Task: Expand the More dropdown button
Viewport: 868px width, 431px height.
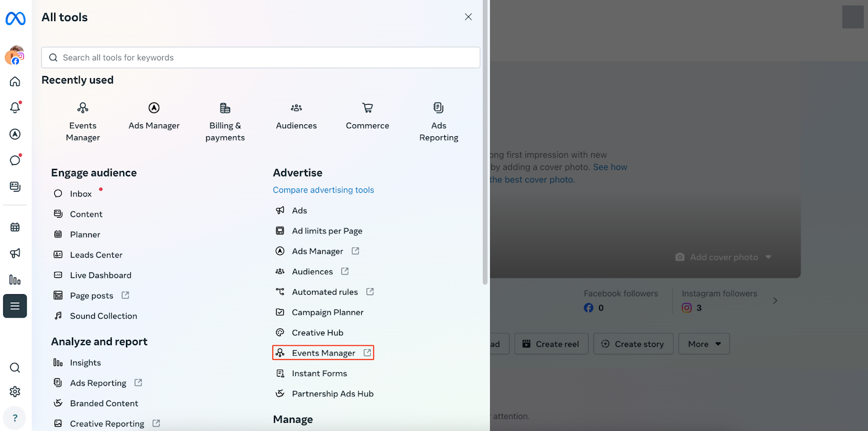Action: (x=704, y=344)
